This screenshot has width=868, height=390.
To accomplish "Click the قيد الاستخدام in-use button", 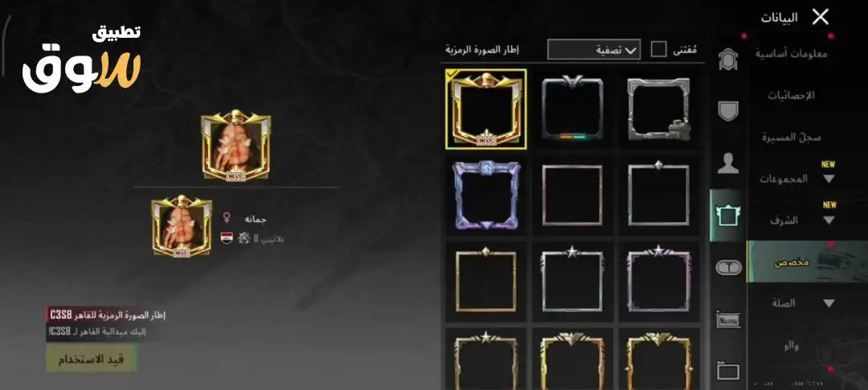I will (92, 359).
